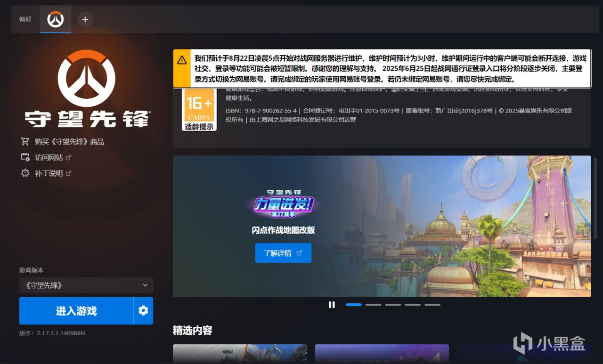Open the first featured content thumbnail
Viewport: 603px width, 364px height.
[240, 354]
